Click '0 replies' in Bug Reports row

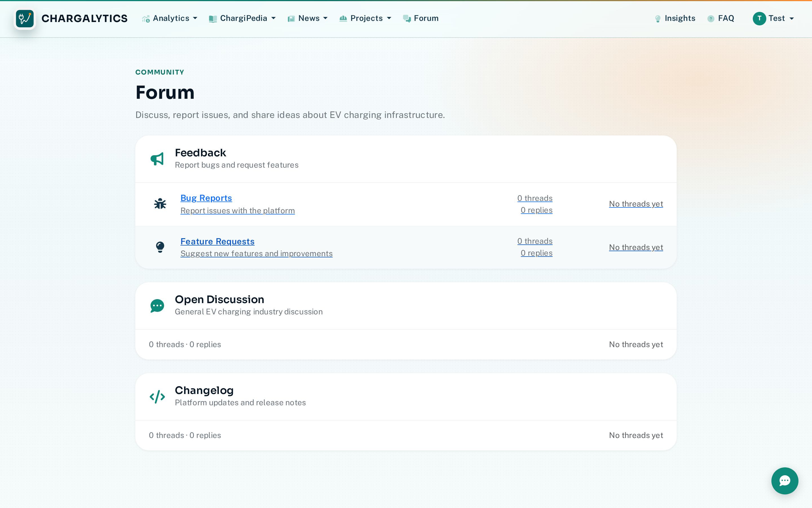coord(537,210)
